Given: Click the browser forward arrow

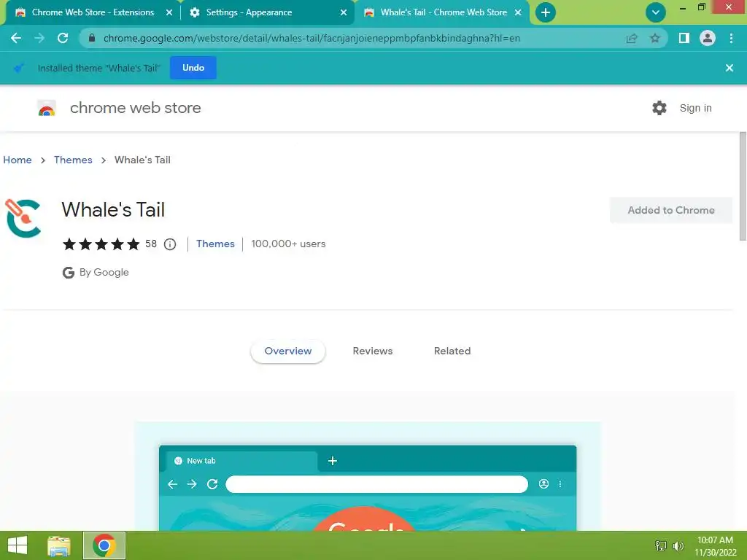Looking at the screenshot, I should point(39,38).
